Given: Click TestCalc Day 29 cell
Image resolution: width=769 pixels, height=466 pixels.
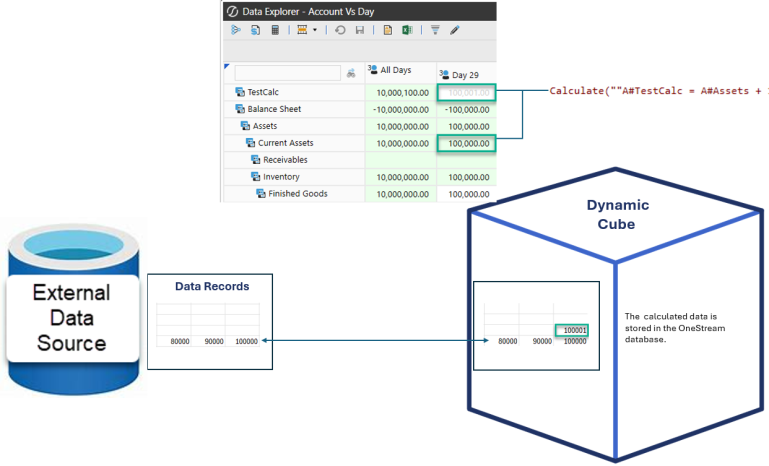Looking at the screenshot, I should (465, 92).
